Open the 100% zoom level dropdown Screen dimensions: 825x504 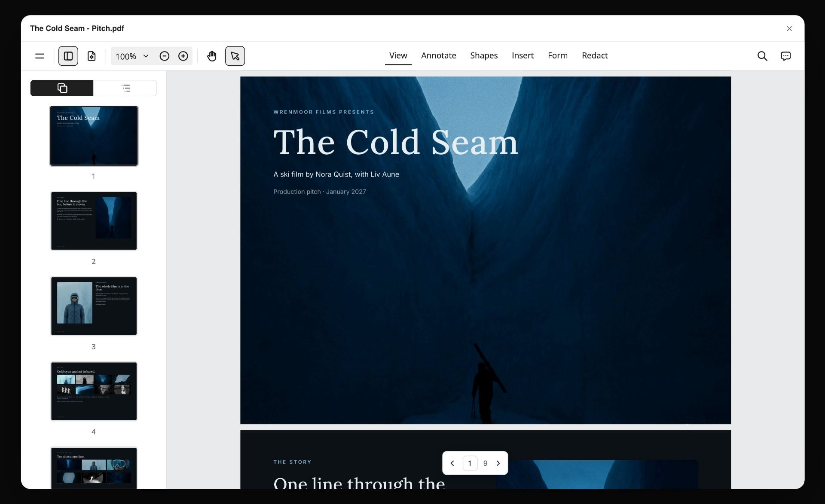(132, 56)
